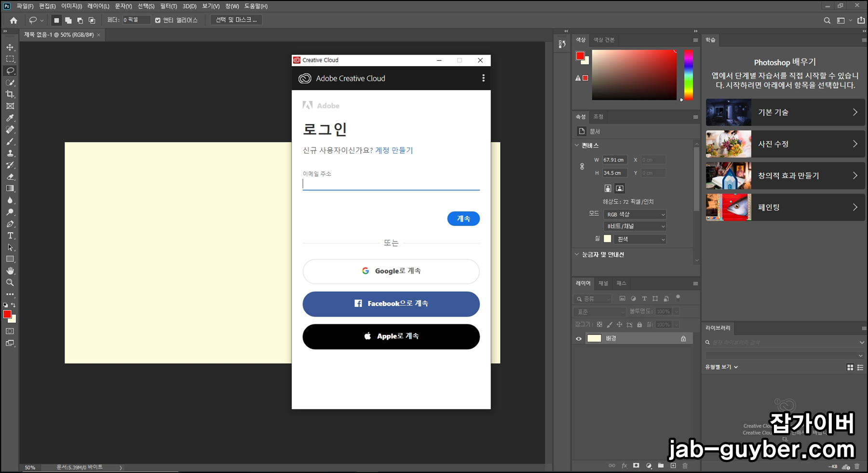Open the 이미지(I) menu
This screenshot has width=868, height=473.
[x=71, y=6]
